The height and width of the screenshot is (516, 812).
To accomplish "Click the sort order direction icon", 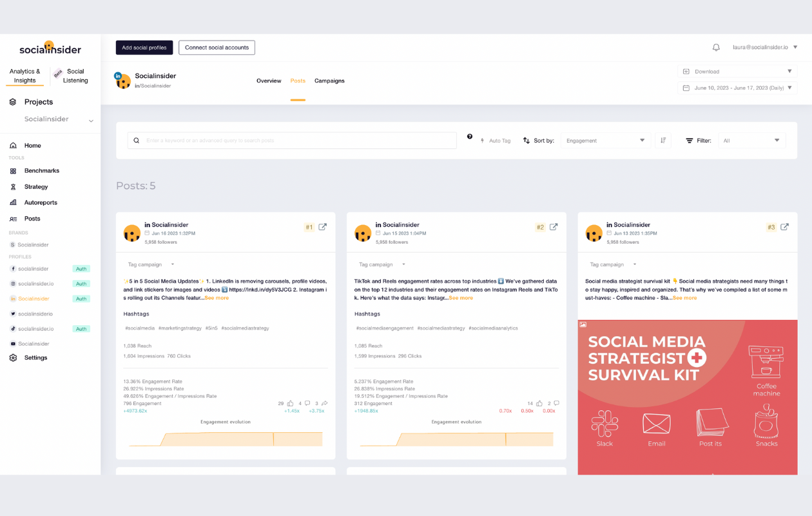I will point(663,141).
